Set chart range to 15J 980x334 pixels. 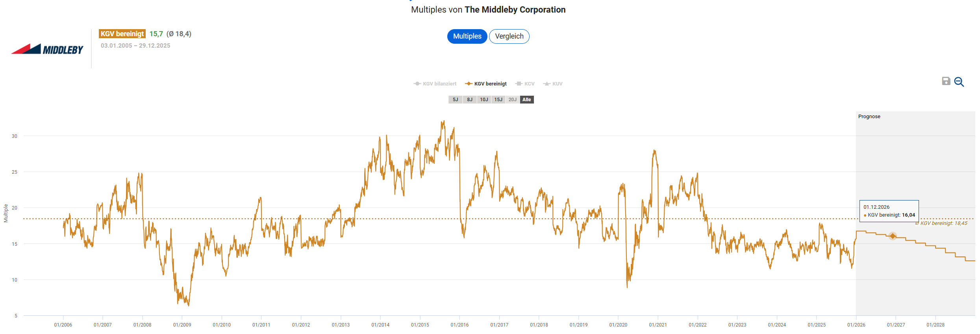tap(498, 100)
